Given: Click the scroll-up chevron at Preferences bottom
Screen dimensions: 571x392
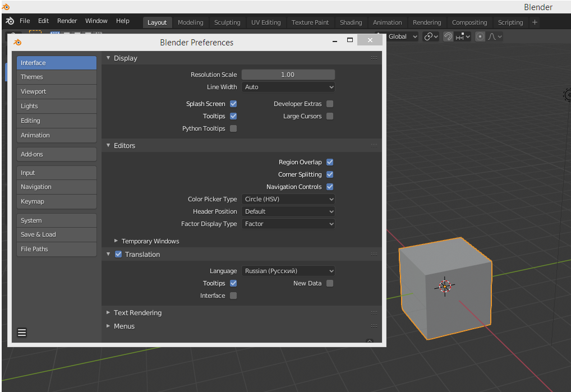Looking at the screenshot, I should click(x=370, y=341).
